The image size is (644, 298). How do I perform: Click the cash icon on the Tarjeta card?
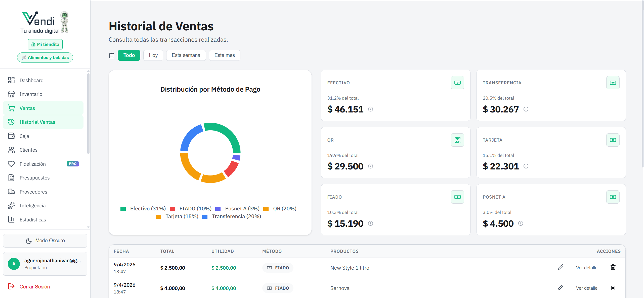[x=613, y=140]
